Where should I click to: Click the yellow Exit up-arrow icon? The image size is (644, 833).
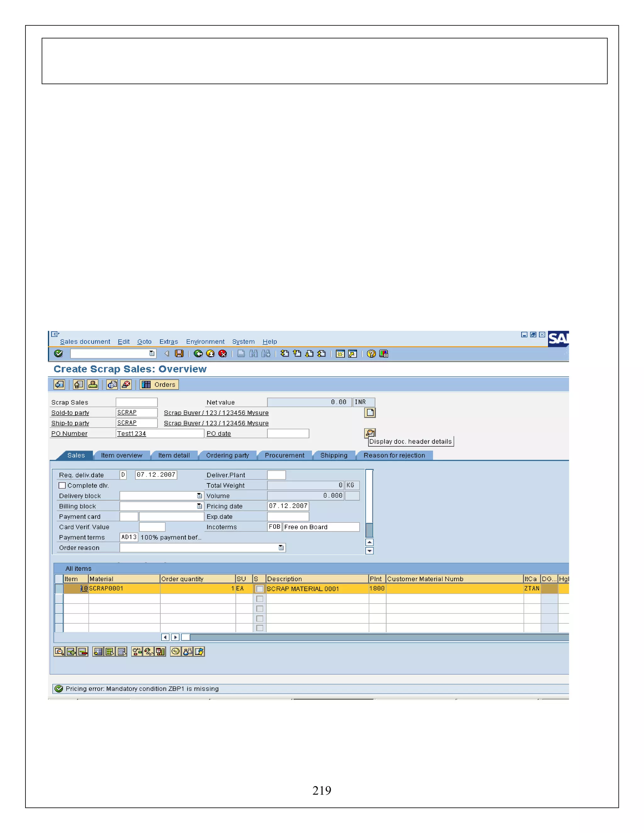210,354
